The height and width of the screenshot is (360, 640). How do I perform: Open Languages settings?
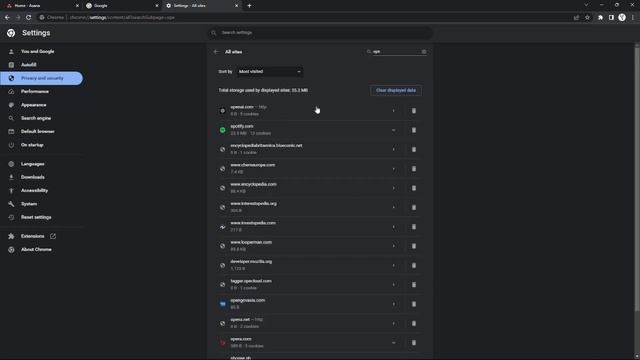[x=33, y=164]
